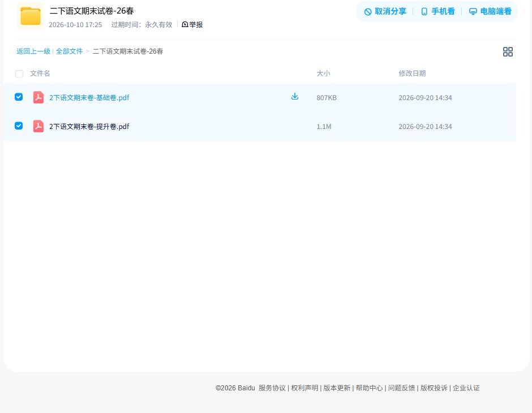532x413 pixels.
Task: Sort by the 修改日期 column header
Action: click(x=412, y=73)
